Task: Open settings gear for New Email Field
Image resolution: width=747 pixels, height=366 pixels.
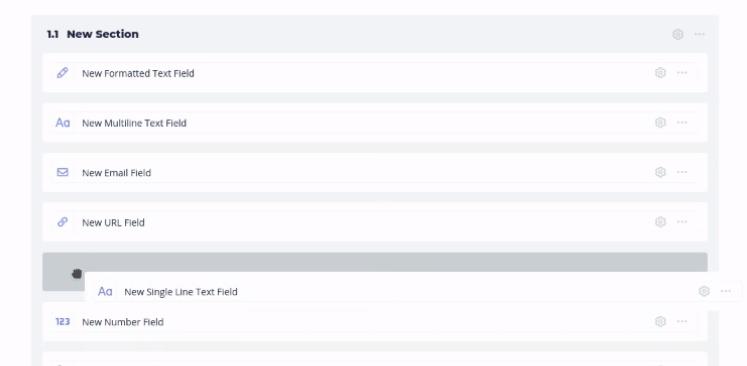Action: coord(660,172)
